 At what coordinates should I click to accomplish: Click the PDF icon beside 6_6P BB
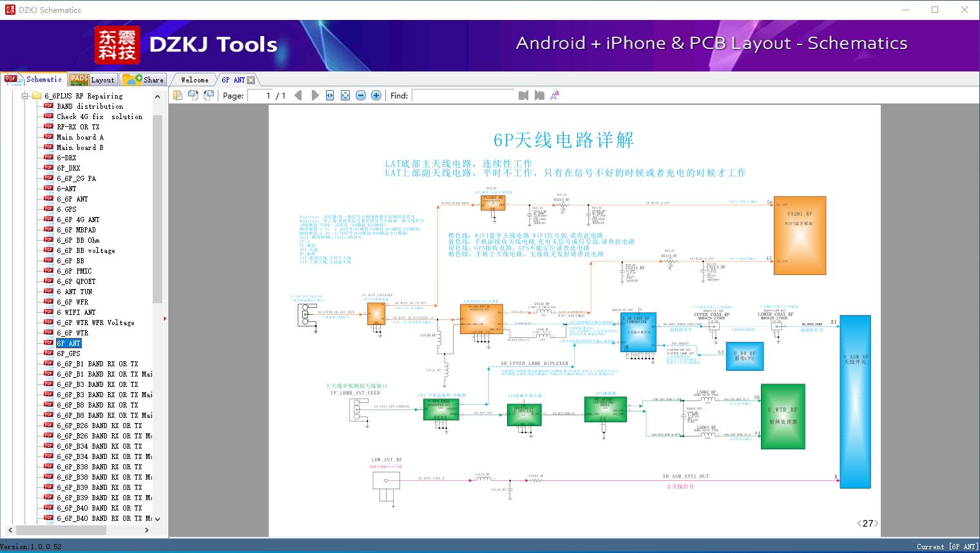coord(48,261)
